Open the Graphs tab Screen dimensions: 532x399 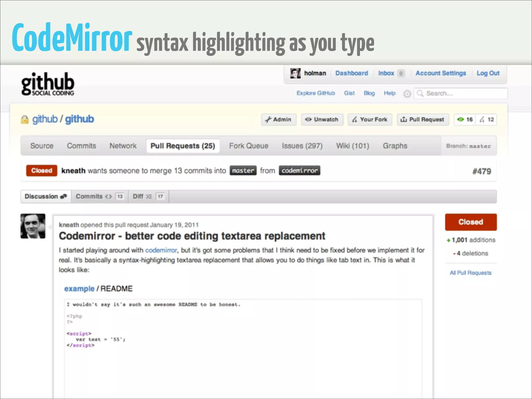(395, 146)
